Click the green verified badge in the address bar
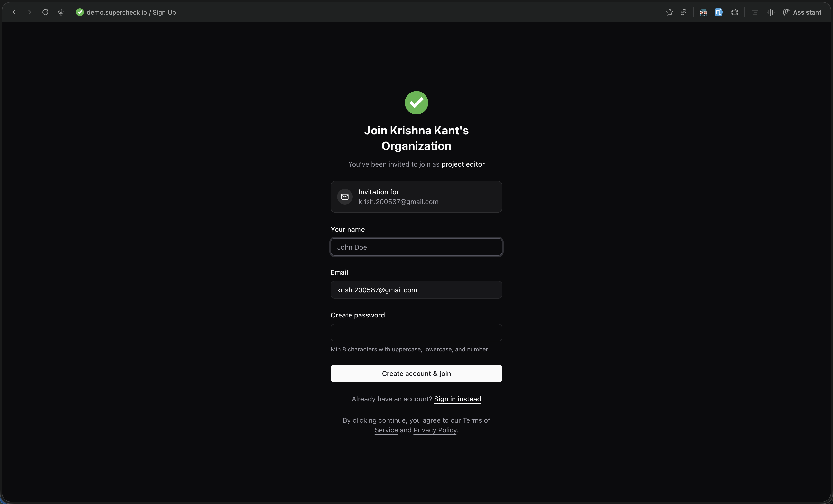833x504 pixels. point(80,12)
